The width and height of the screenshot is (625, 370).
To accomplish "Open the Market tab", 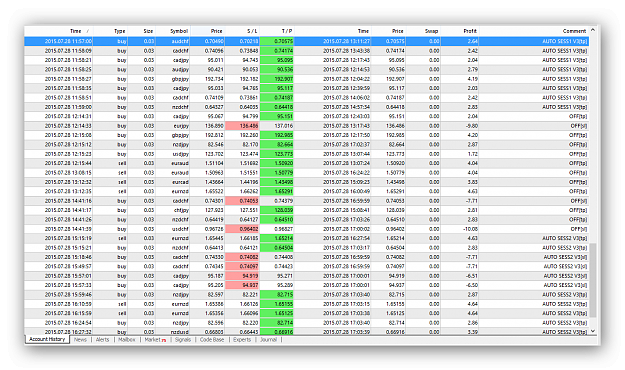I will 155,340.
